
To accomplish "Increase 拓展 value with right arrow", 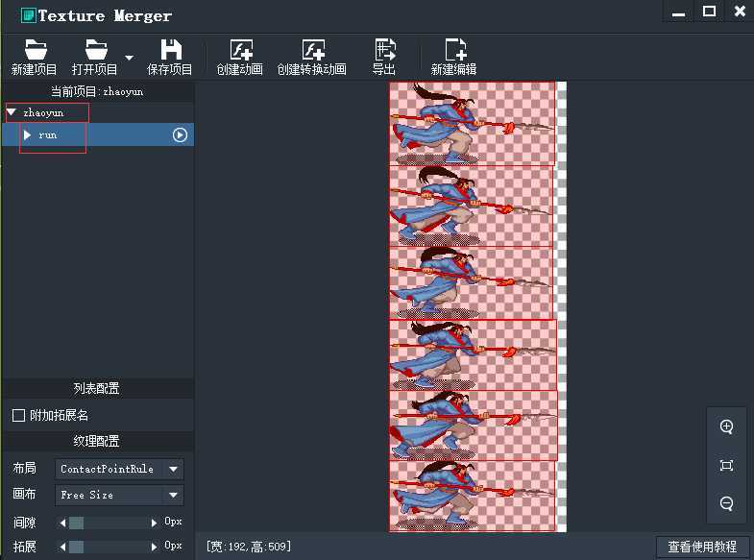I will [154, 547].
